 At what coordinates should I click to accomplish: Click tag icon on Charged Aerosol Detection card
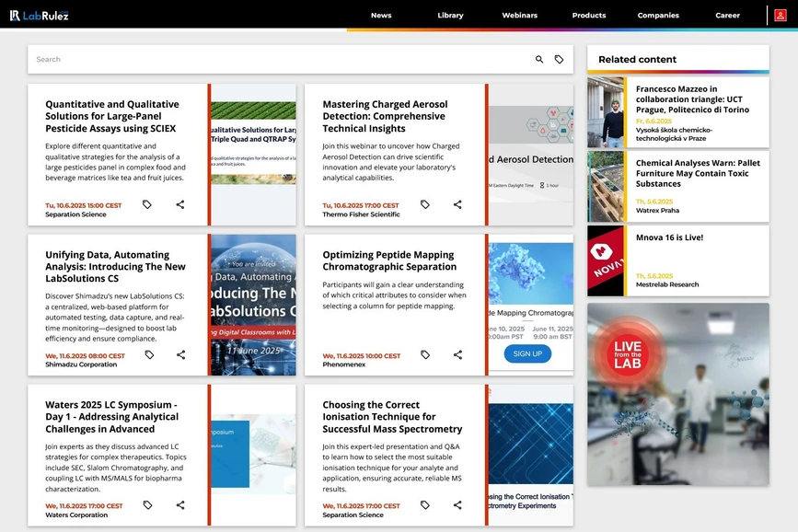(425, 204)
